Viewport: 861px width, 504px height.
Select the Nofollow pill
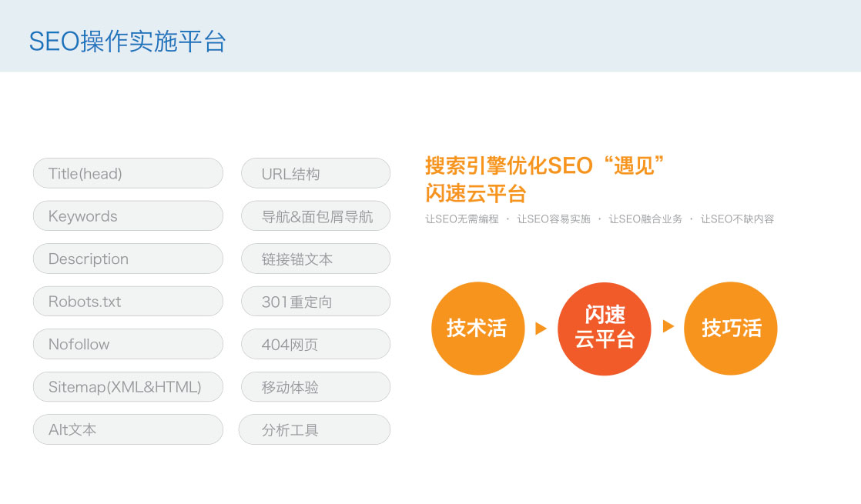pyautogui.click(x=128, y=344)
